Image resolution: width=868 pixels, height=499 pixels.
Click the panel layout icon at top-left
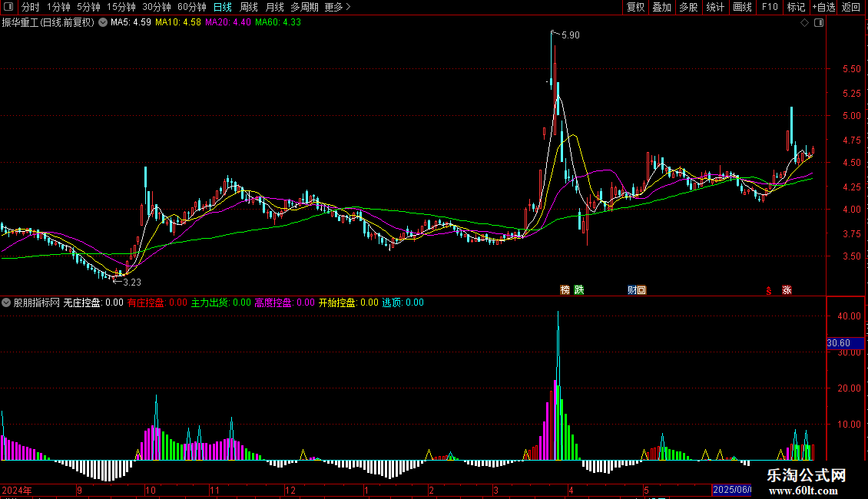tap(8, 7)
